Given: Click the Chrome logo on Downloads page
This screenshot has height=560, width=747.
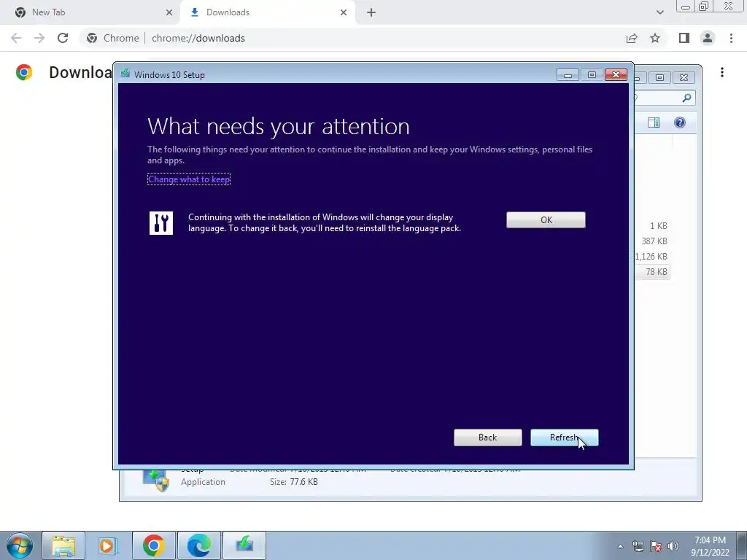Looking at the screenshot, I should coord(24,72).
